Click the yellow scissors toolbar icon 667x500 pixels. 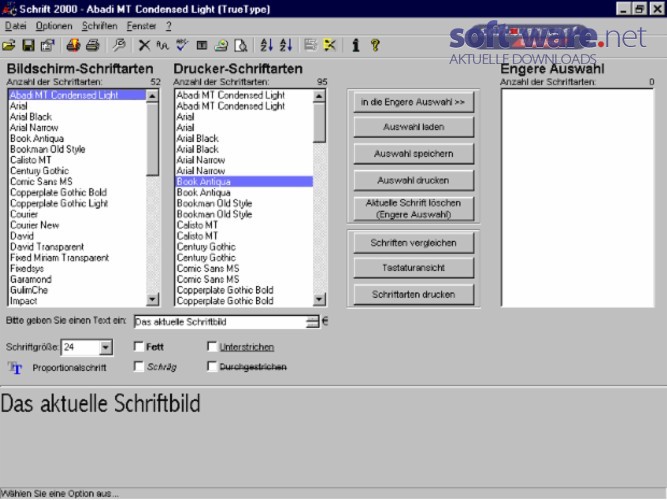coord(330,45)
